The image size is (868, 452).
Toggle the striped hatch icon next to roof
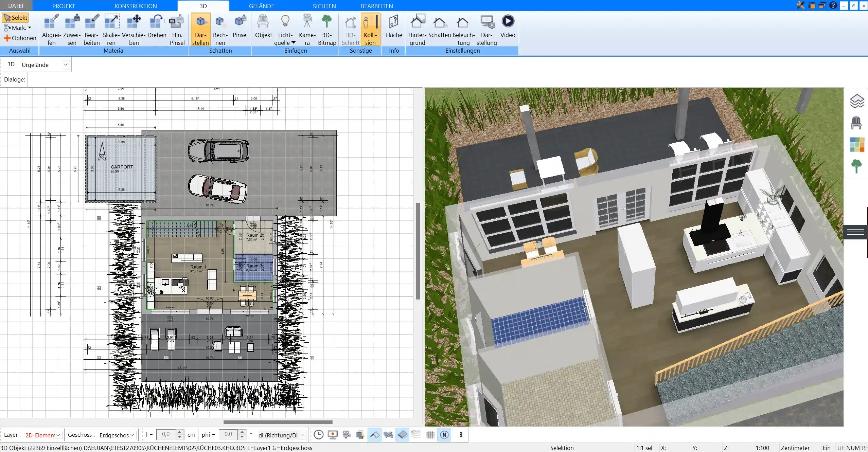pyautogui.click(x=388, y=435)
